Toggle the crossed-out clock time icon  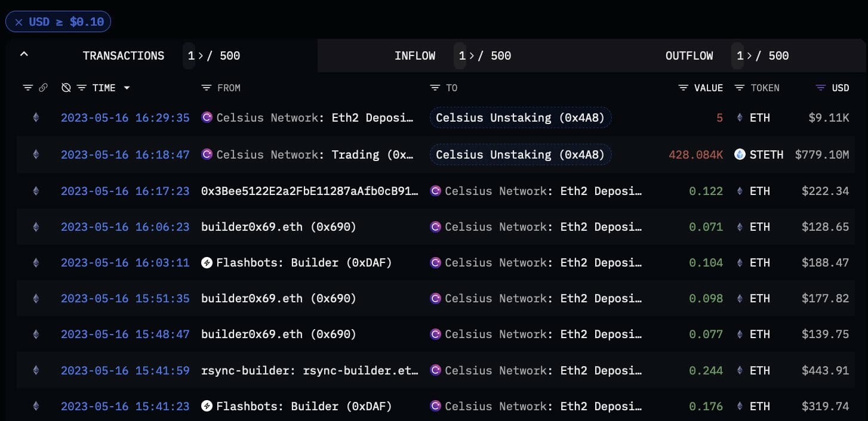point(66,88)
